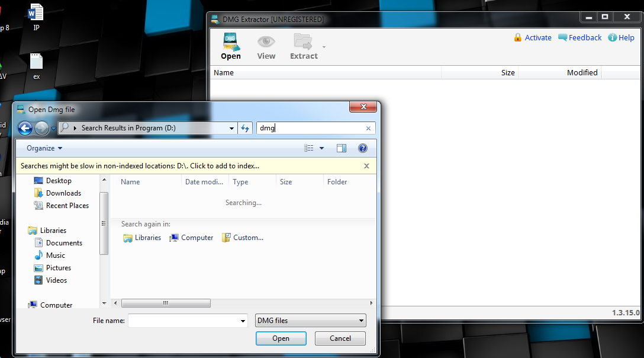
Task: Click the ex text file desktop icon
Action: 36,66
